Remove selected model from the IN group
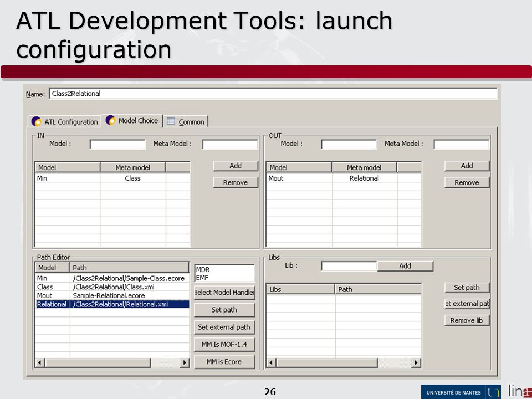This screenshot has width=532, height=399. click(236, 182)
